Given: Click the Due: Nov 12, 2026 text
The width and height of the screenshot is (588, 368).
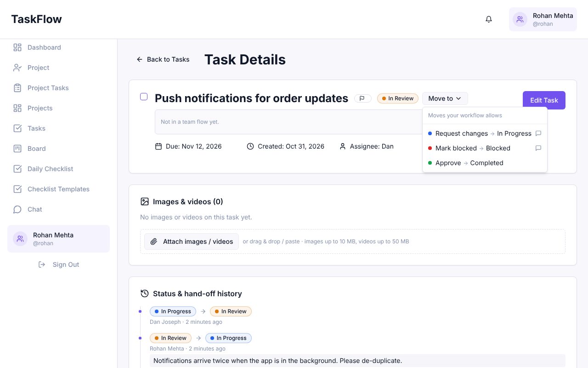Looking at the screenshot, I should (193, 146).
